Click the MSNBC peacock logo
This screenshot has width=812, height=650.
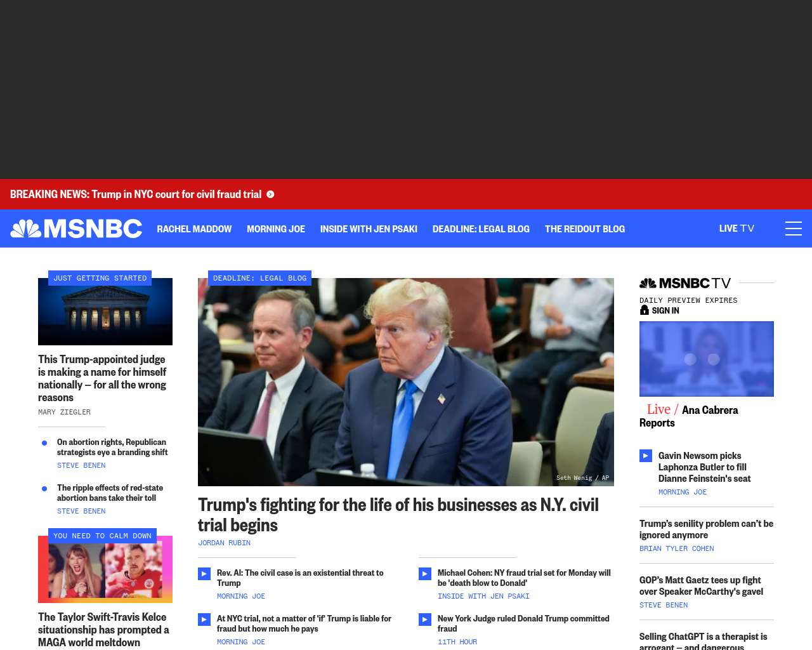point(76,229)
